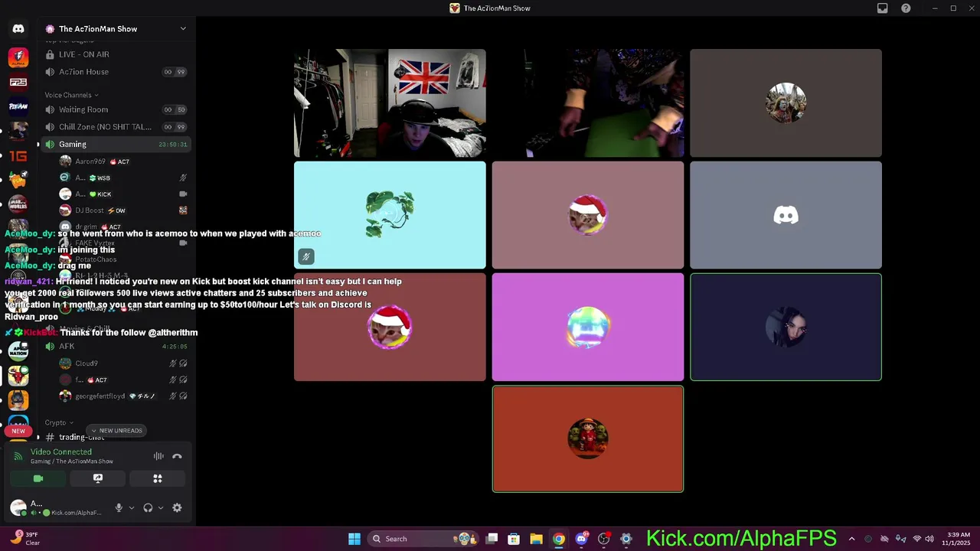The height and width of the screenshot is (551, 980).
Task: Open the red ALPHA server icon
Action: pos(18,57)
